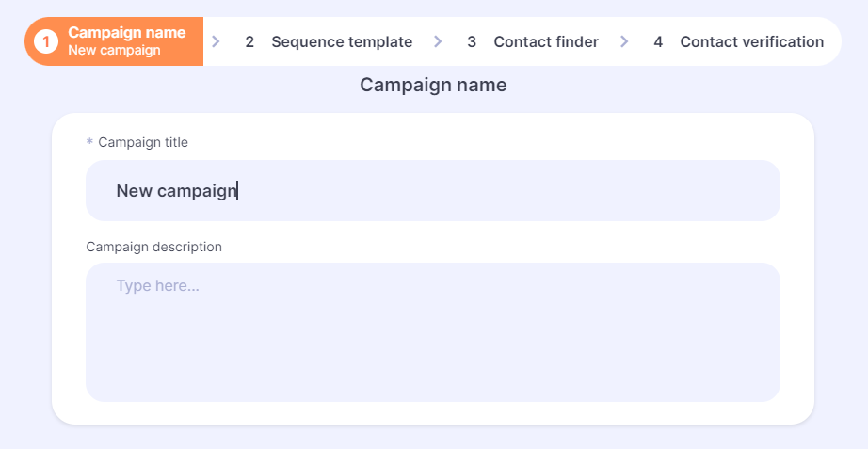Click chevron between Contact finder and Contact verification
Screen dimensions: 868x449
[x=624, y=41]
